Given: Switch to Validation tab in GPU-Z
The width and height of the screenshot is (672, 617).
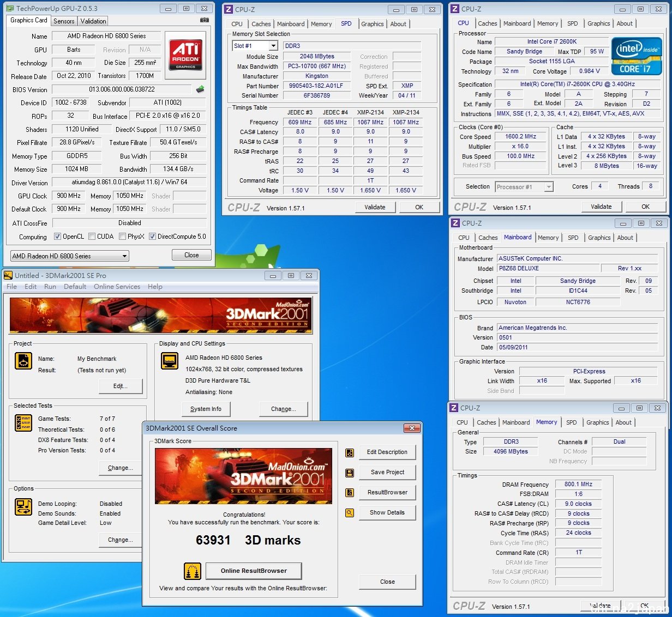Looking at the screenshot, I should point(93,21).
